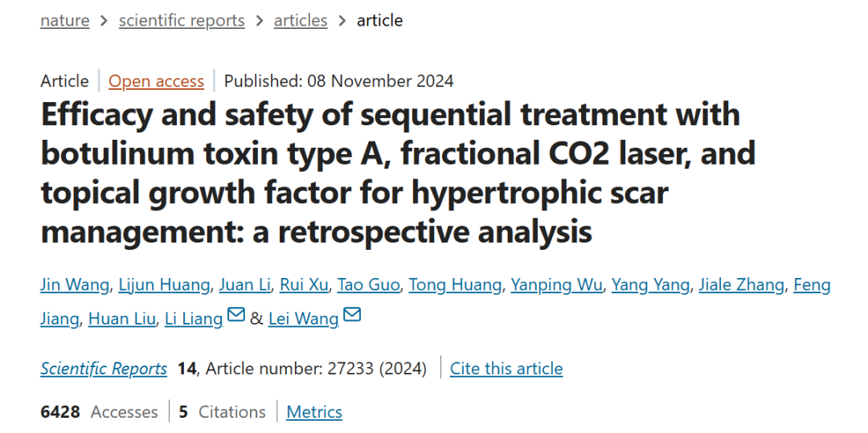View the article Metrics page
This screenshot has height=433, width=868.
click(x=314, y=412)
